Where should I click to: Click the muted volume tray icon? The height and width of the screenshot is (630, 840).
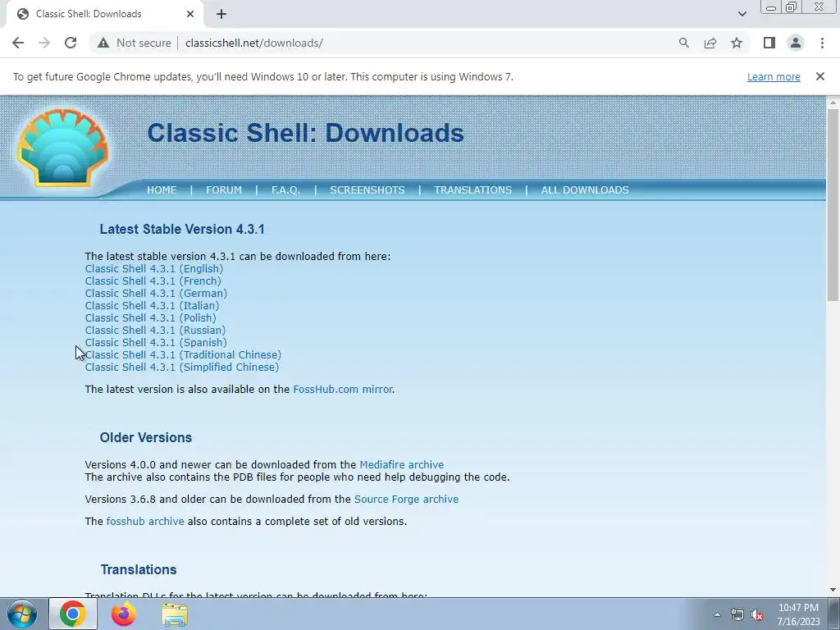pyautogui.click(x=757, y=614)
